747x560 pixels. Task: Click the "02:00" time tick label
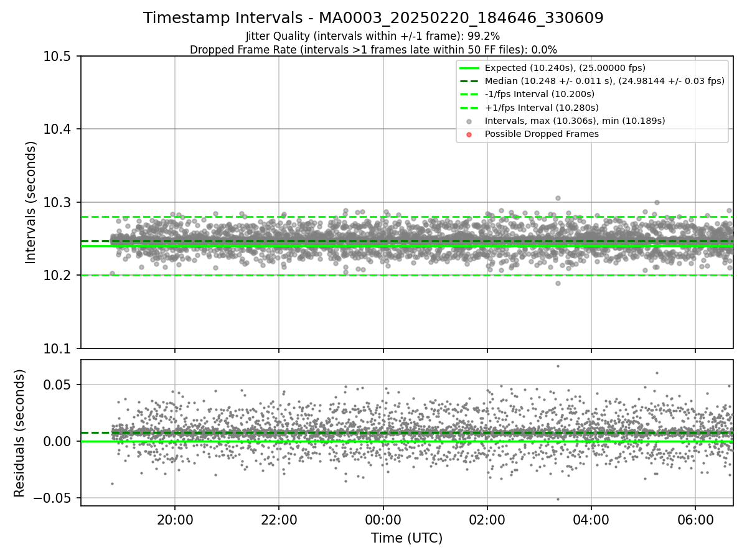tap(487, 520)
